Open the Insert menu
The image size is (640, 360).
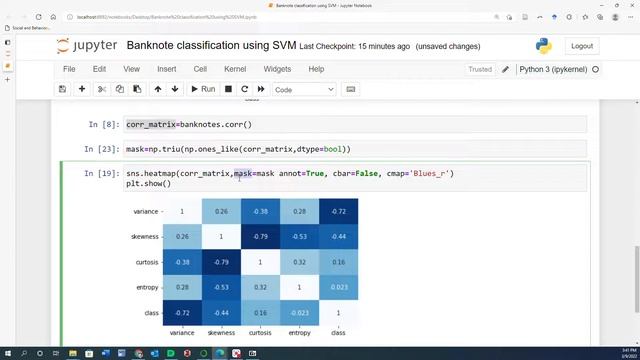pos(167,69)
